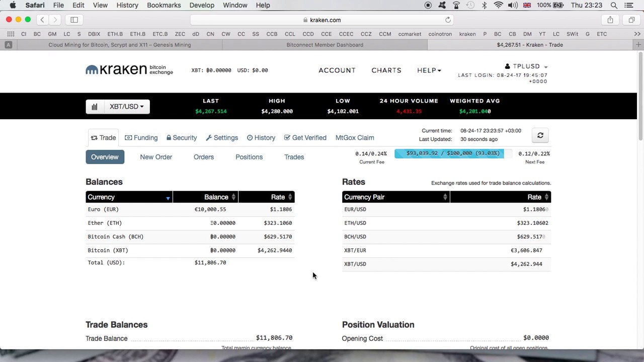The height and width of the screenshot is (362, 644).
Task: Open the Funding tab
Action: pyautogui.click(x=141, y=138)
